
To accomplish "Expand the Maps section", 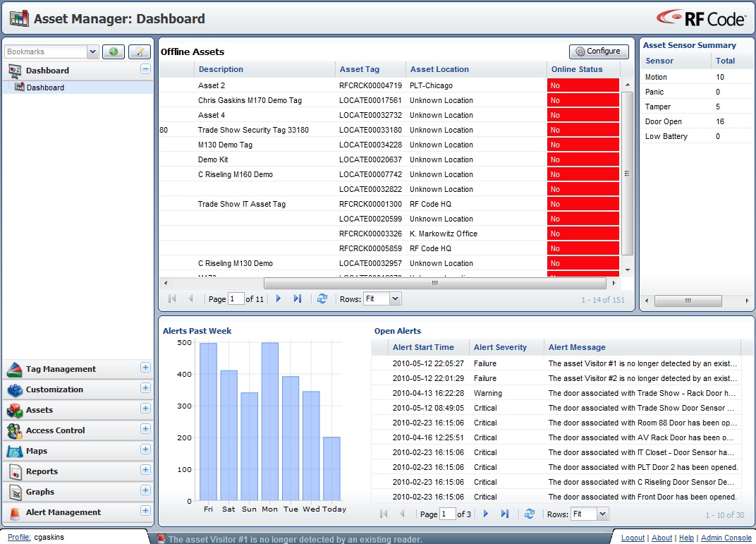I will point(145,449).
